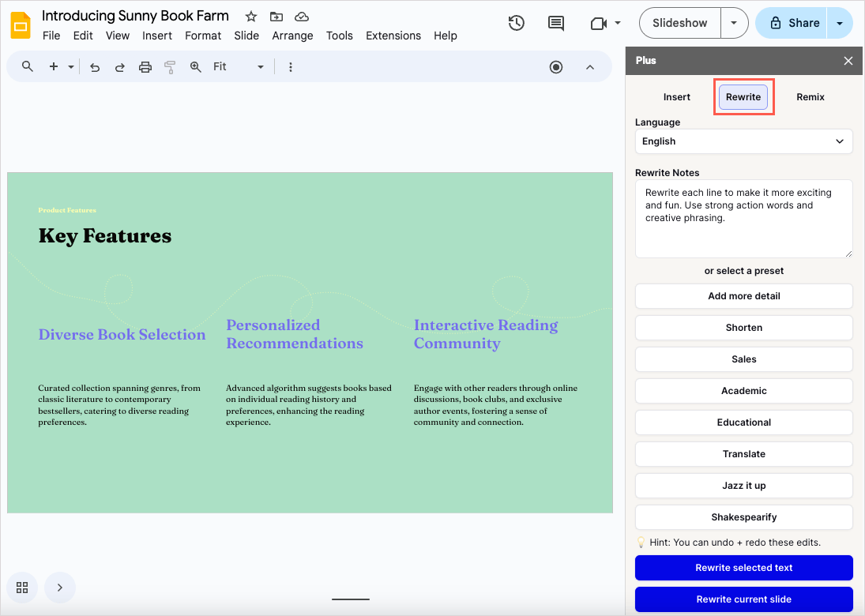
Task: Click the Key Features slide title
Action: point(105,236)
